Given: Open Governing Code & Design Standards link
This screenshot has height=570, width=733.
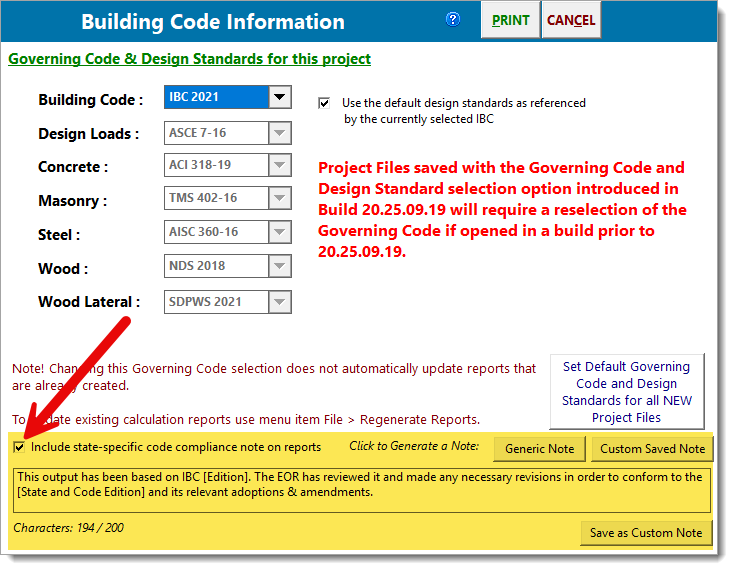Looking at the screenshot, I should click(x=189, y=59).
